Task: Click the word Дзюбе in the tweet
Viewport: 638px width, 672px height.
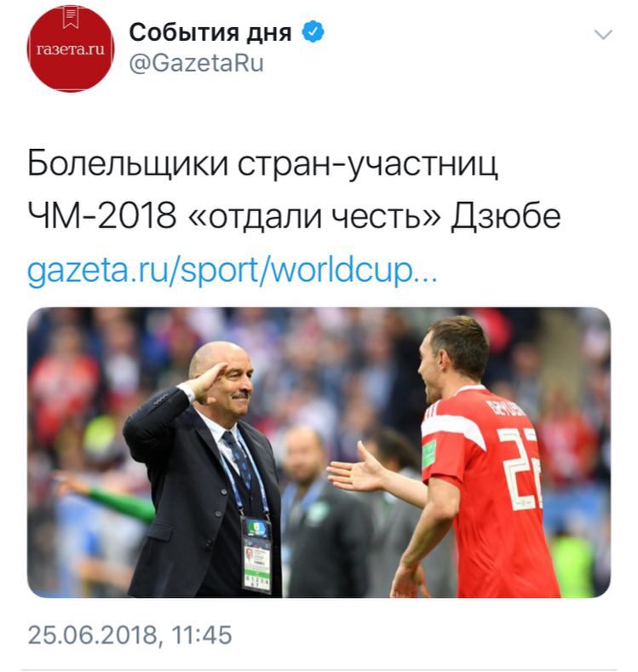Action: [506, 215]
